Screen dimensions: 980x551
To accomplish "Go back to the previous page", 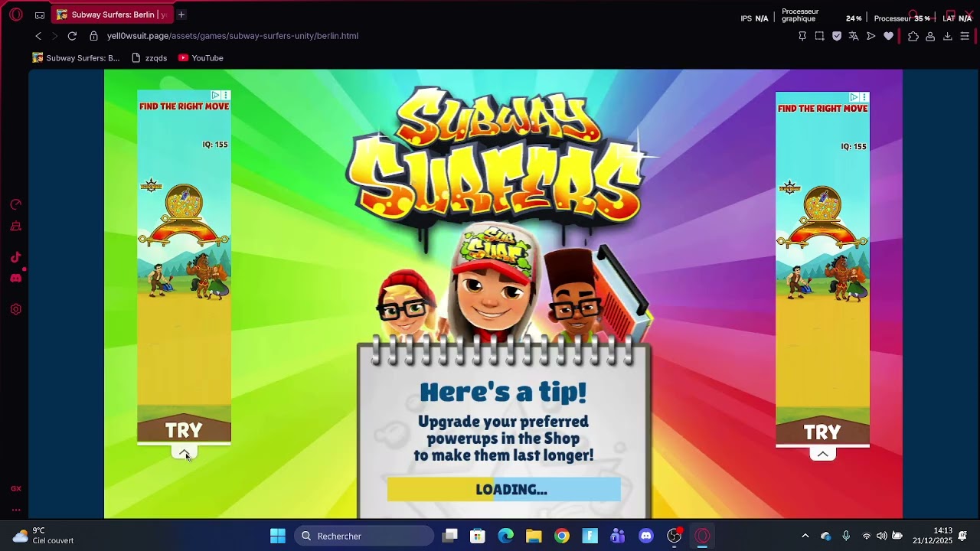I will click(38, 36).
